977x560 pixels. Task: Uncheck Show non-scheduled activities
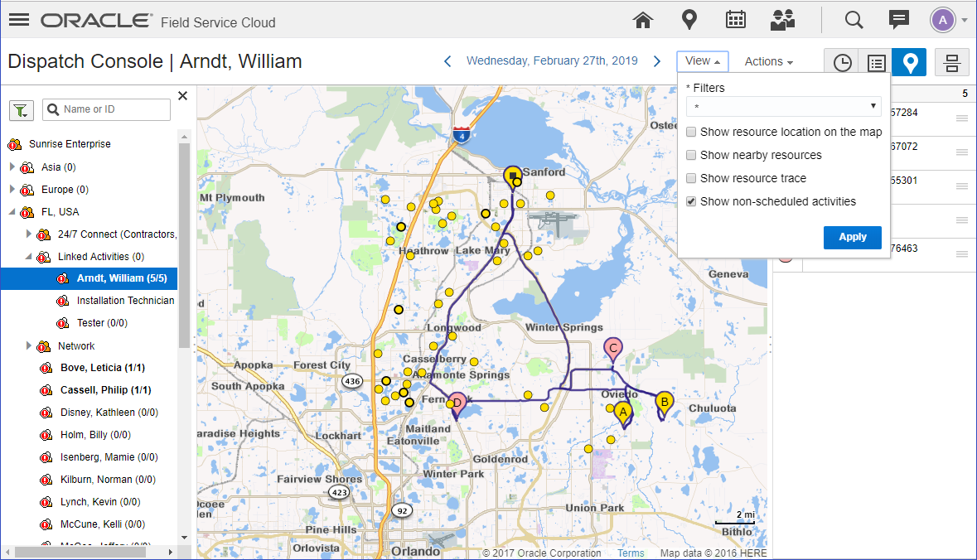[x=691, y=201]
